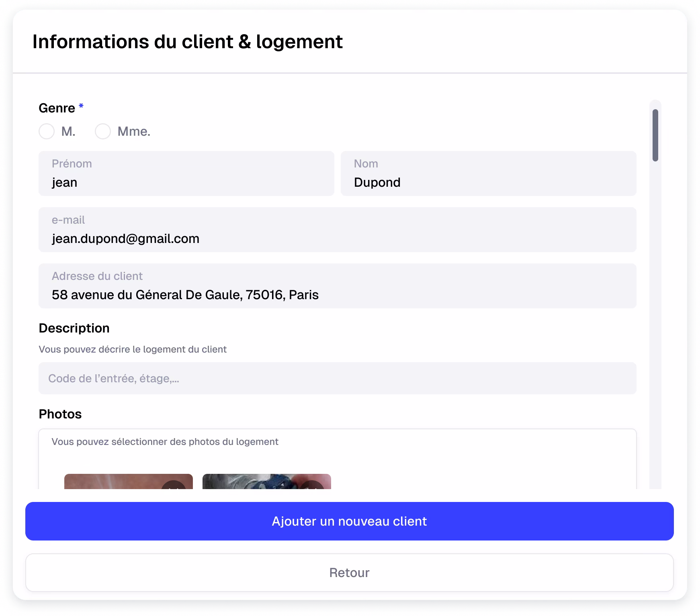700x616 pixels.
Task: Click the Description heading
Action: pyautogui.click(x=74, y=328)
